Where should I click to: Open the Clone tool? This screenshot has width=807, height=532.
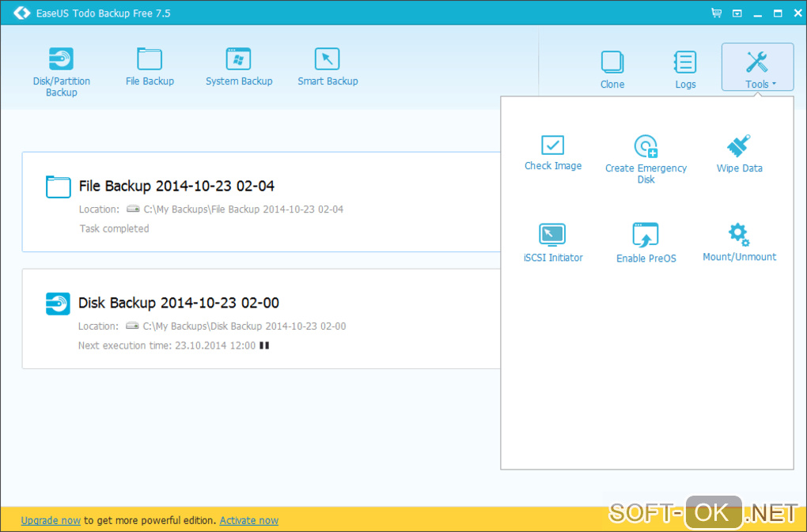612,70
